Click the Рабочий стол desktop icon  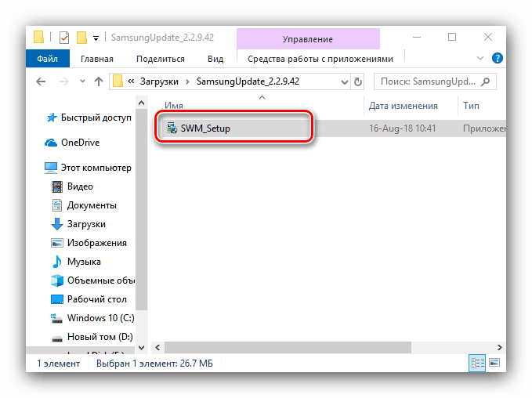click(57, 299)
